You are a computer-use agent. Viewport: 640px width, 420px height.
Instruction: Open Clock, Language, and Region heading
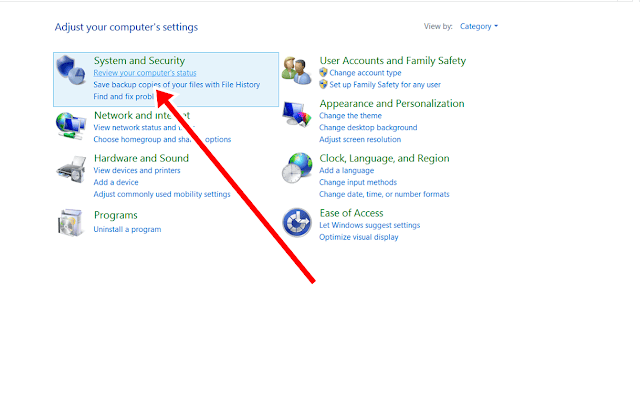(x=384, y=158)
